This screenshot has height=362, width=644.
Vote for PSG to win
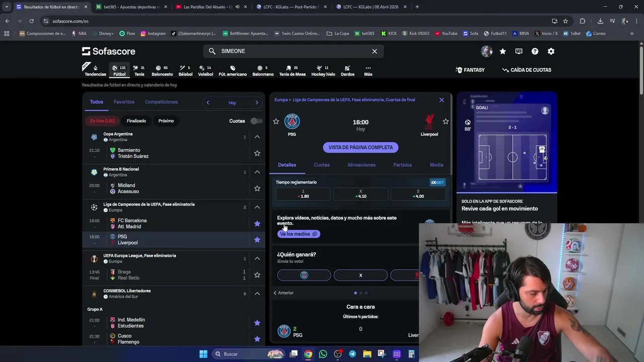coord(304,275)
